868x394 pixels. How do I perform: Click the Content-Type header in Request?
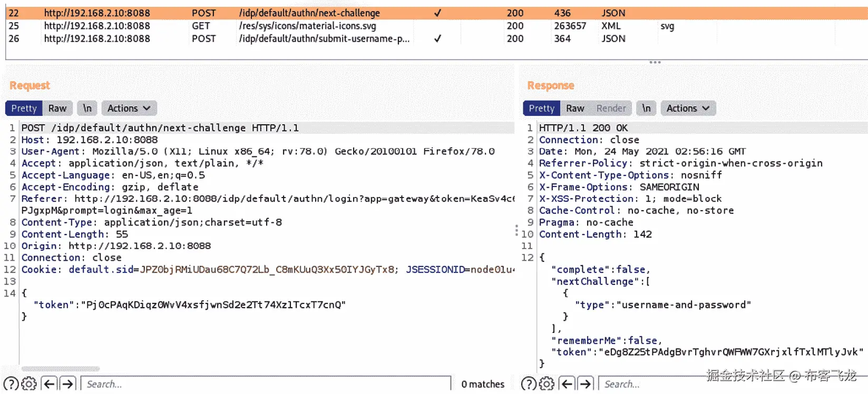(x=151, y=222)
